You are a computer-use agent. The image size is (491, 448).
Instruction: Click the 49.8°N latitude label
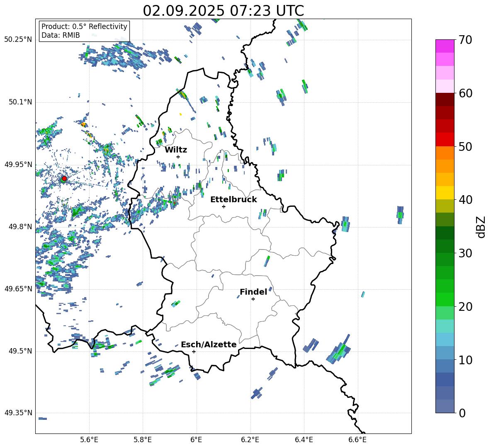click(x=20, y=227)
